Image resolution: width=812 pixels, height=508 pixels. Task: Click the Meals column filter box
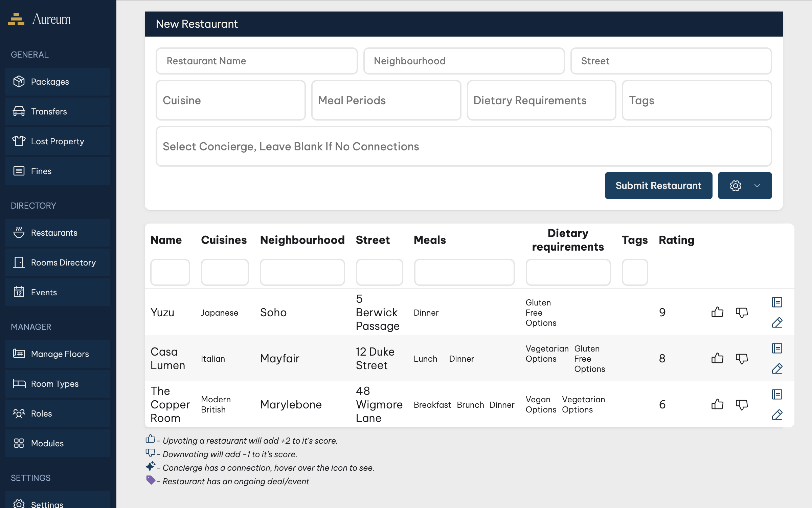(465, 272)
